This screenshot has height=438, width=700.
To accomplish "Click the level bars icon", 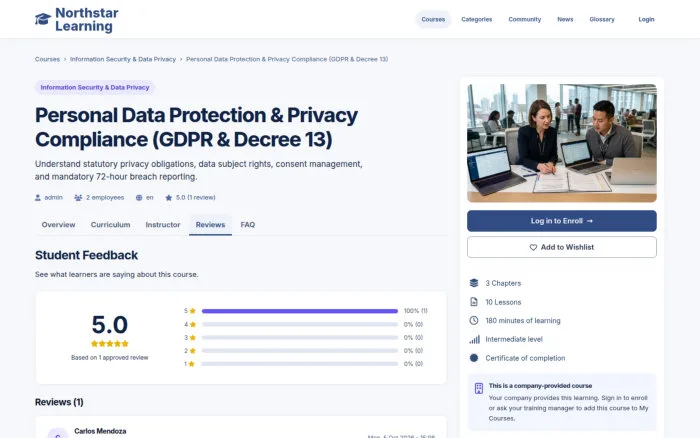I will 474,339.
